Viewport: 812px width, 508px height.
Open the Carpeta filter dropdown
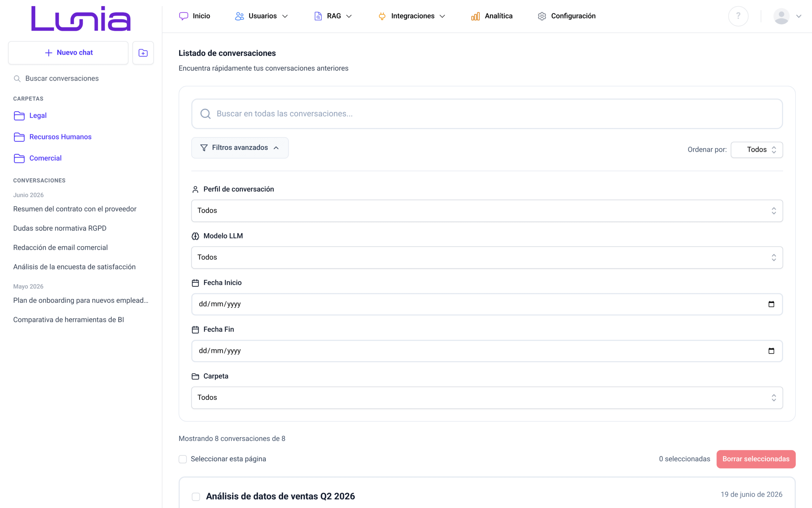pyautogui.click(x=487, y=398)
